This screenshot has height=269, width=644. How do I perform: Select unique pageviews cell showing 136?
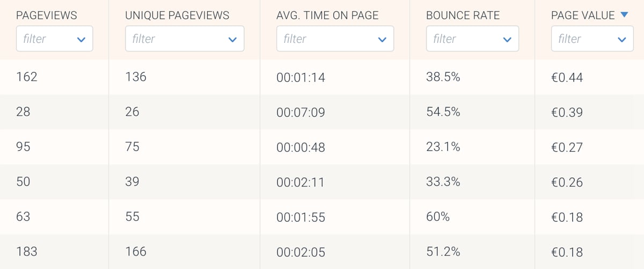pyautogui.click(x=136, y=77)
